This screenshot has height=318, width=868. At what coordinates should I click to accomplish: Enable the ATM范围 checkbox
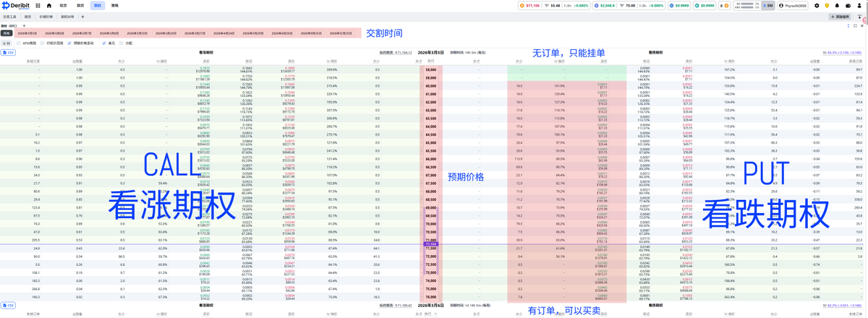(x=19, y=43)
